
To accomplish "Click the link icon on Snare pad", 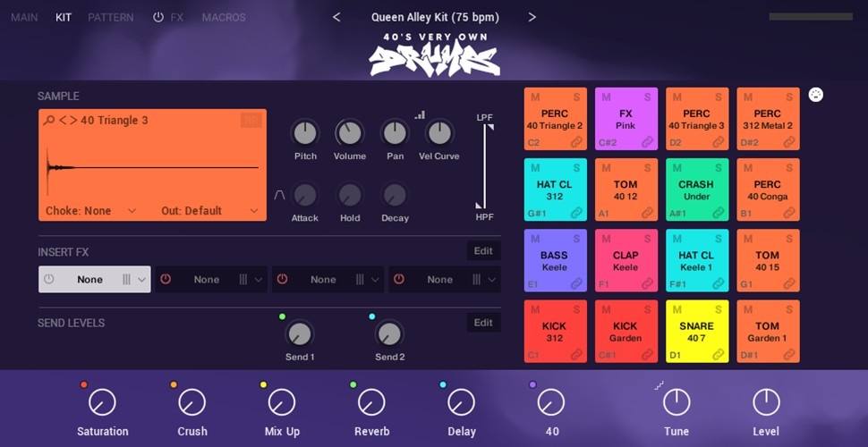I will click(719, 355).
